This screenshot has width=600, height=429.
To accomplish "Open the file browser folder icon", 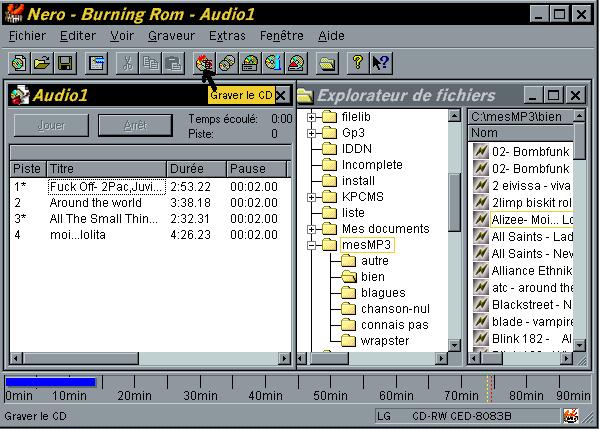I will [x=328, y=63].
